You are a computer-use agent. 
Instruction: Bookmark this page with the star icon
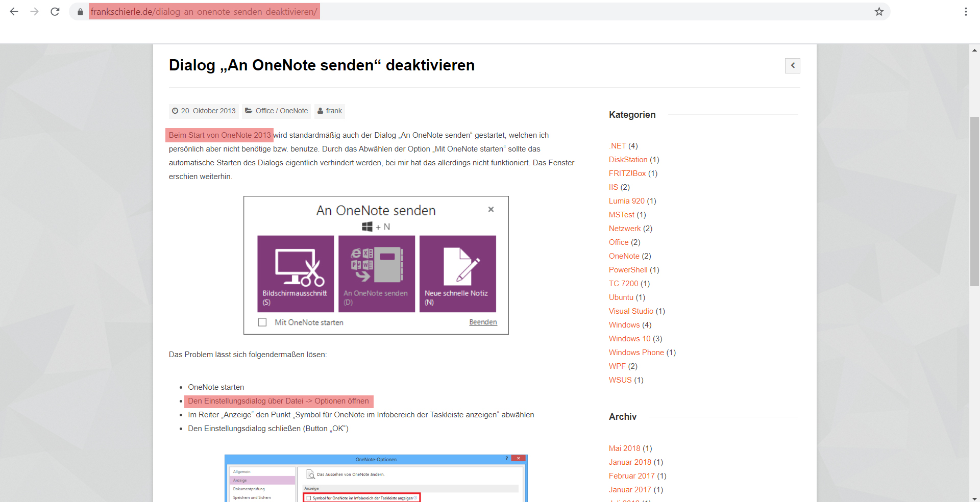(879, 11)
